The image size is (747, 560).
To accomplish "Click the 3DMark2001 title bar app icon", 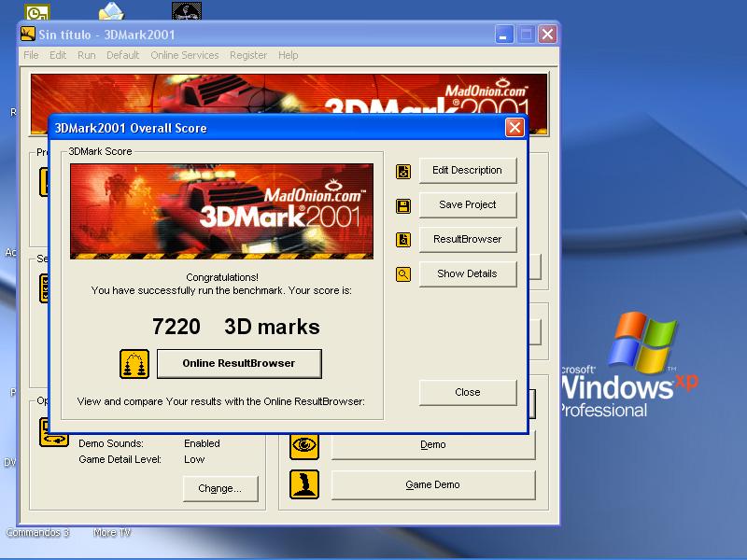I will coord(28,34).
